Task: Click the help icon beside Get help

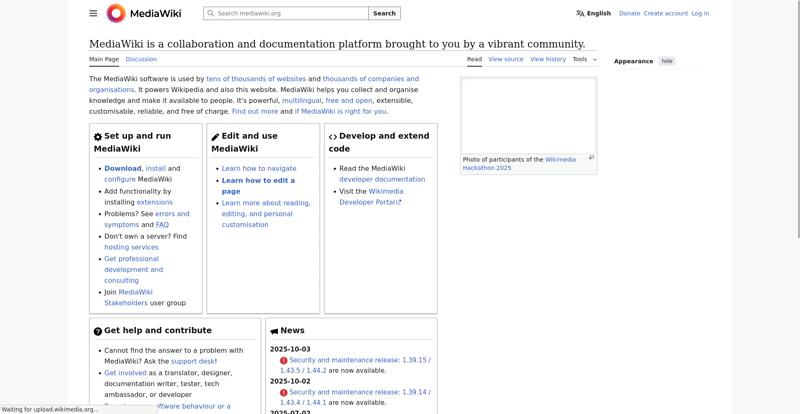Action: tap(98, 331)
